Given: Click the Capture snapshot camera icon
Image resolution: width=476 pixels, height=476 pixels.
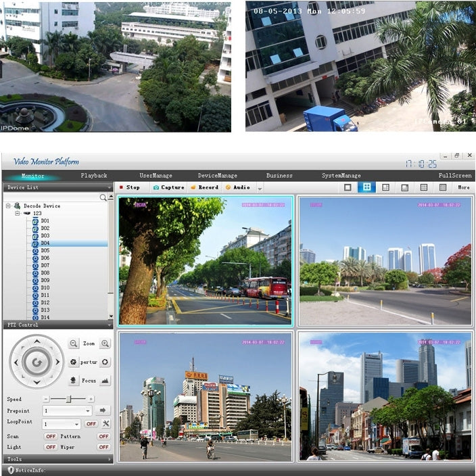Looking at the screenshot, I should click(x=156, y=187).
